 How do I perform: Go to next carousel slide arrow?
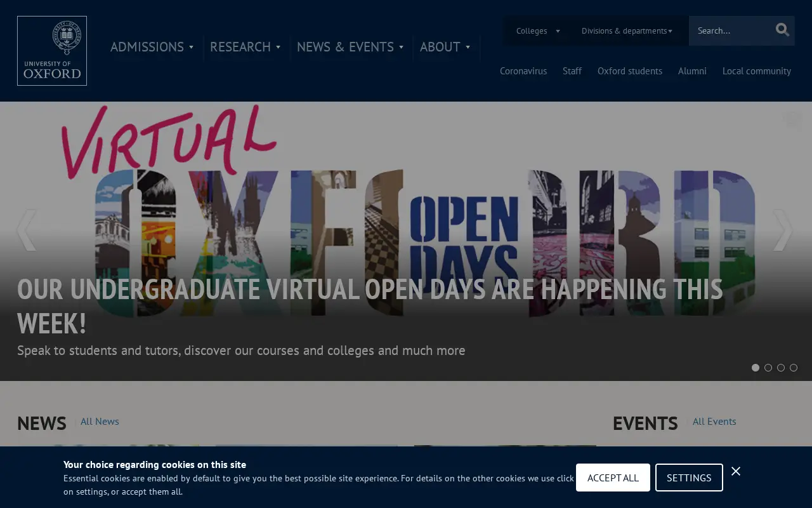pos(783,231)
